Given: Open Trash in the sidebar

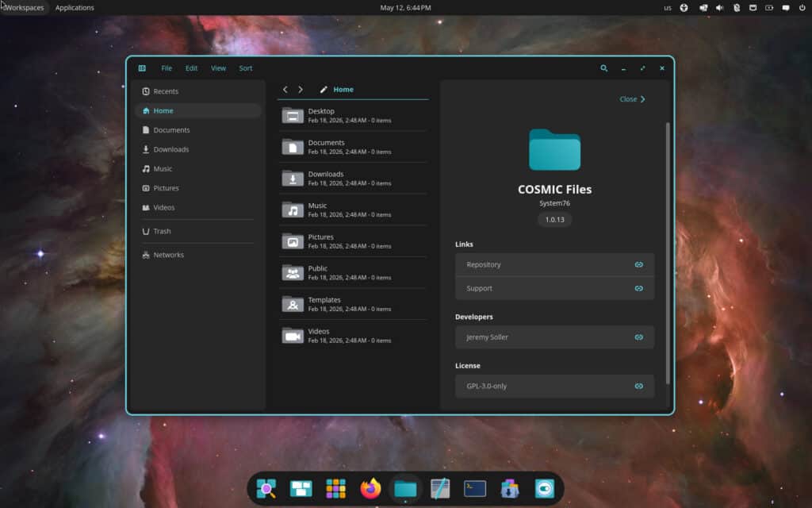Looking at the screenshot, I should click(198, 231).
